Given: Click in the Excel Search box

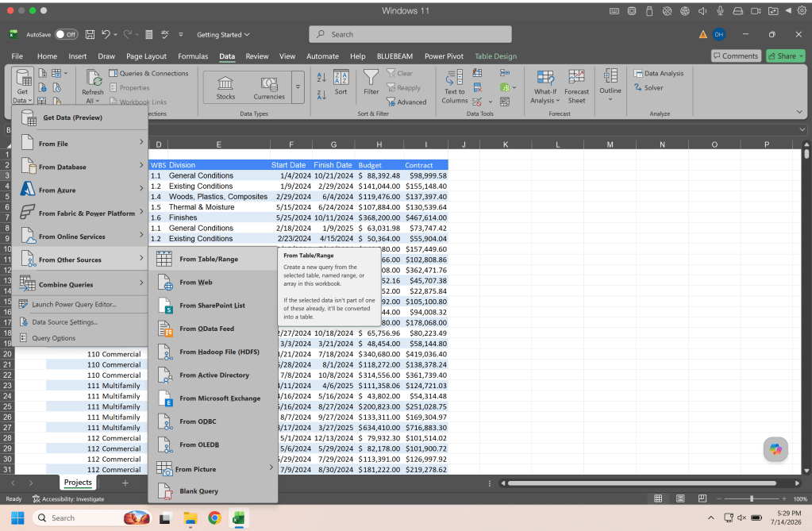Looking at the screenshot, I should pyautogui.click(x=410, y=34).
